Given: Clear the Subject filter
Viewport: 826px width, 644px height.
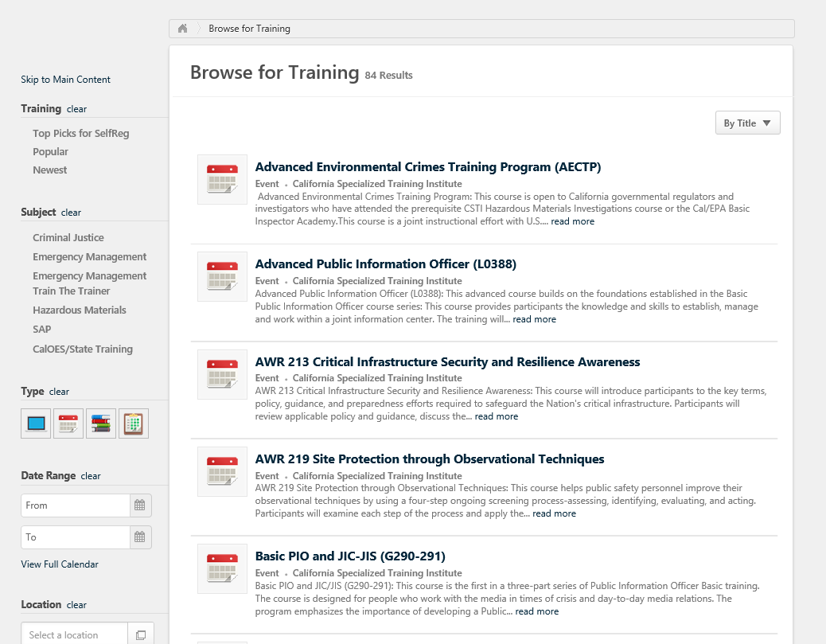Looking at the screenshot, I should [x=70, y=212].
